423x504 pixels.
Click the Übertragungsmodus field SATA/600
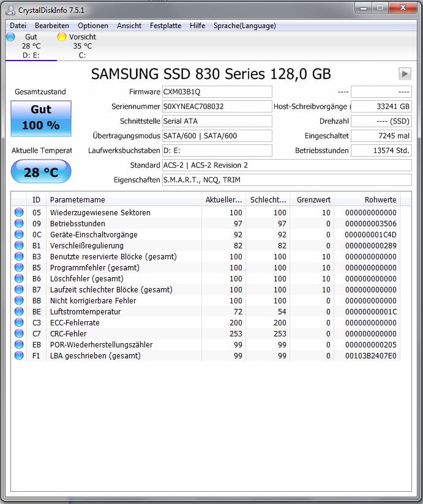coord(217,136)
